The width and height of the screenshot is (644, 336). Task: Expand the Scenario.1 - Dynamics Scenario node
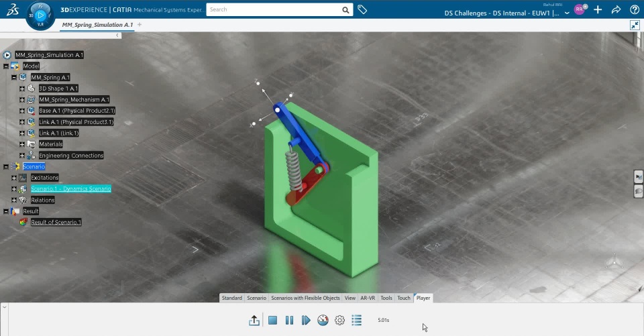coord(14,189)
